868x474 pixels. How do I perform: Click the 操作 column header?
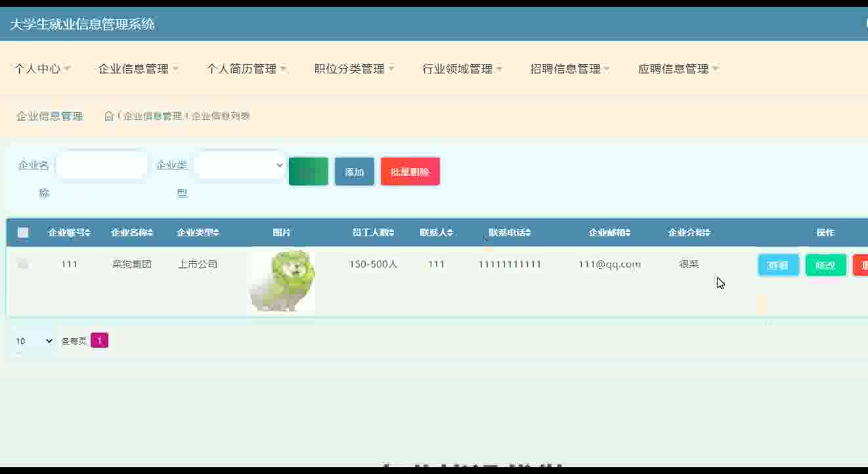click(825, 232)
